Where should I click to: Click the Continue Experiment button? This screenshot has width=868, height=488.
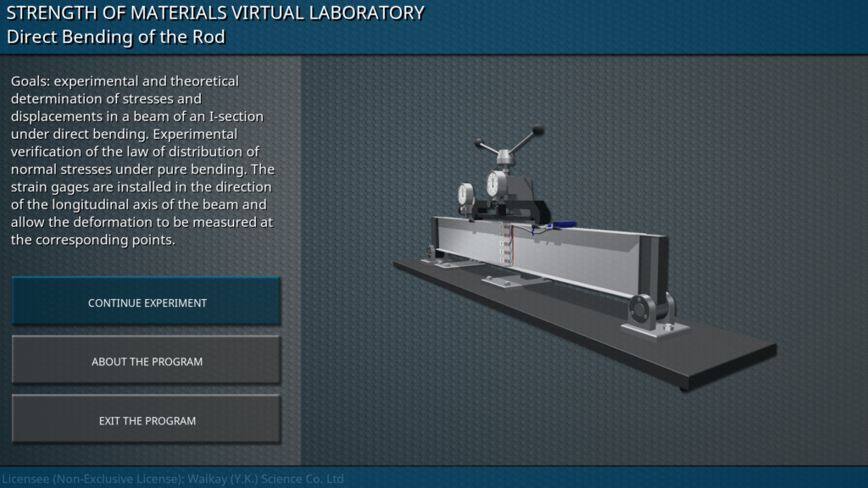(147, 302)
